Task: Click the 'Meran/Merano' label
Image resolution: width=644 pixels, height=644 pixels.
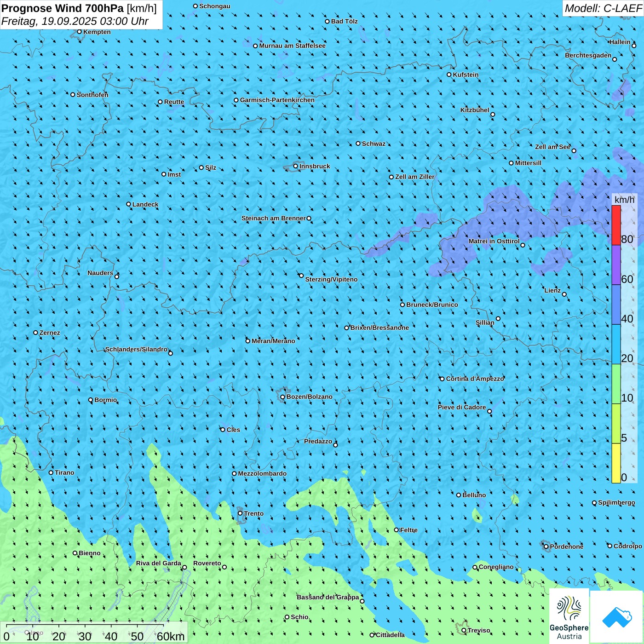Action: click(273, 341)
